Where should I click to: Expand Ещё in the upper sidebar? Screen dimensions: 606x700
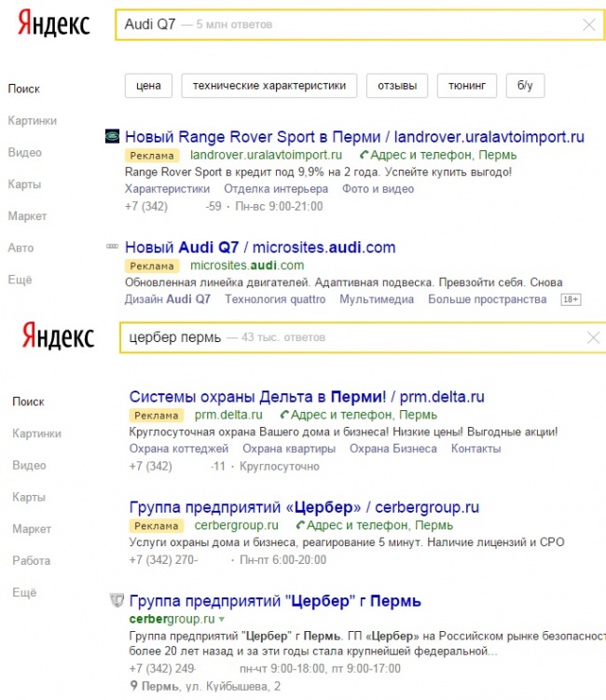click(21, 280)
